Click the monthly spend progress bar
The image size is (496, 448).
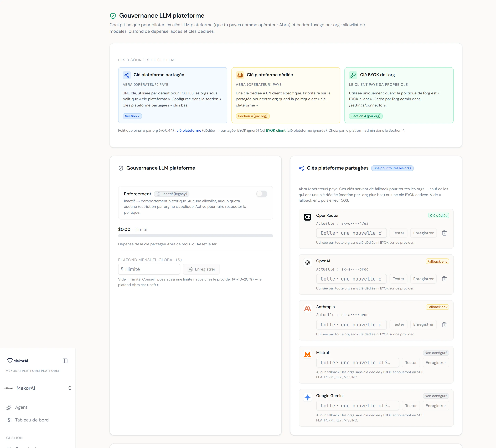(196, 236)
